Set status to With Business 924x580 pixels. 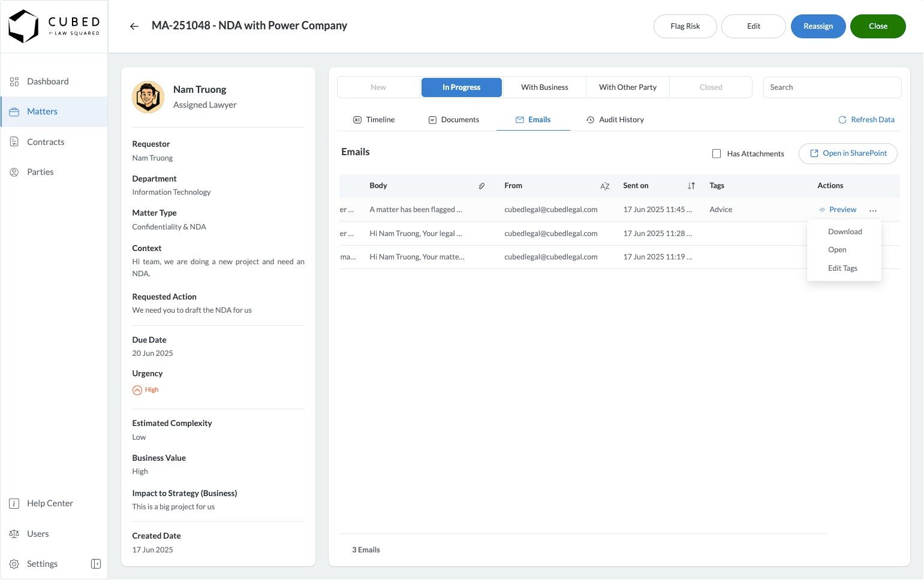coord(544,87)
